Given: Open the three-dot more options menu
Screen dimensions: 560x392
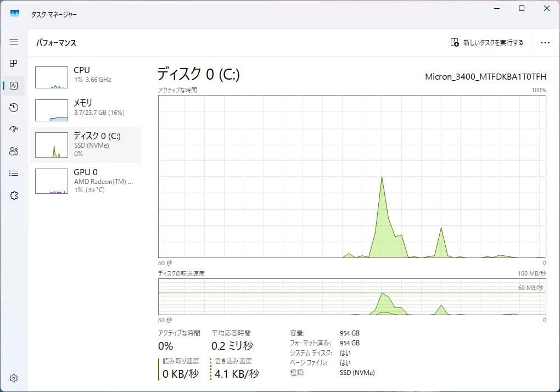Looking at the screenshot, I should click(545, 43).
